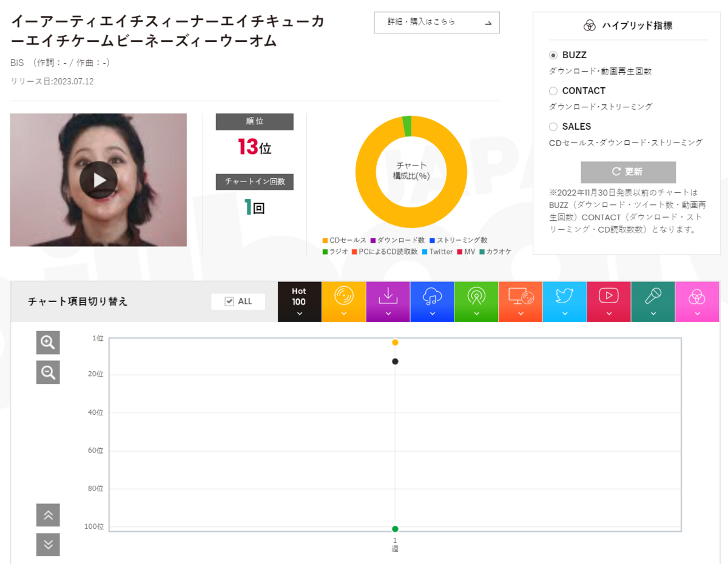Select the radio broadcast icon tab
The width and height of the screenshot is (728, 564).
tap(476, 301)
